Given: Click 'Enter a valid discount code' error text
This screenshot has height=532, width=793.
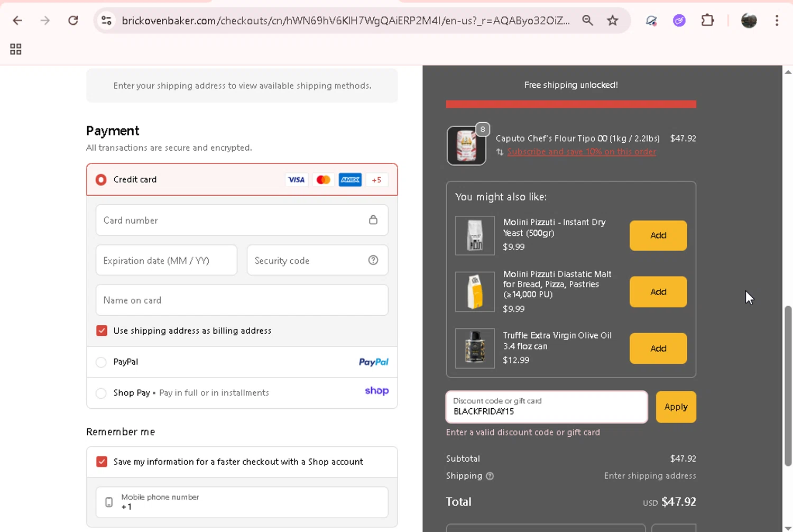Looking at the screenshot, I should (523, 433).
